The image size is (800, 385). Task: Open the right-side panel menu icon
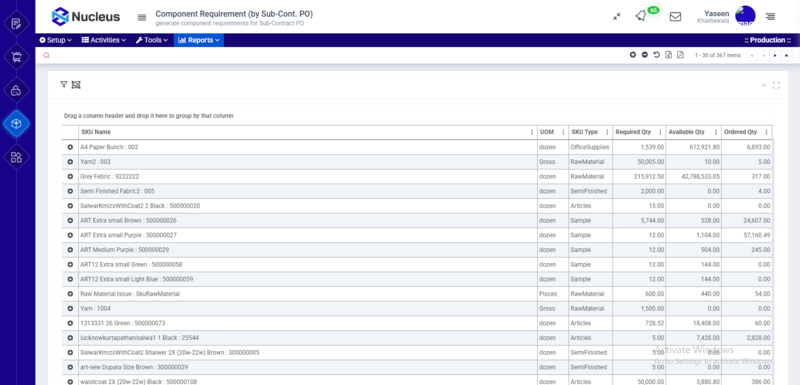(770, 16)
